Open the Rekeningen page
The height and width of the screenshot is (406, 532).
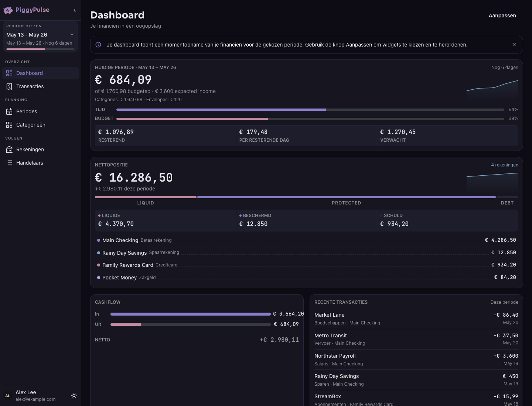pyautogui.click(x=40, y=149)
